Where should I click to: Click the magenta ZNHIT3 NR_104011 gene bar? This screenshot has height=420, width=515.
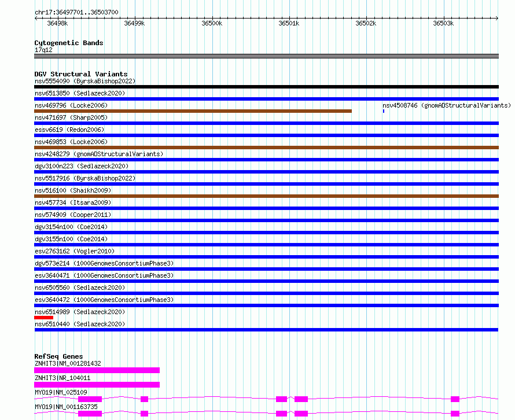pos(97,385)
